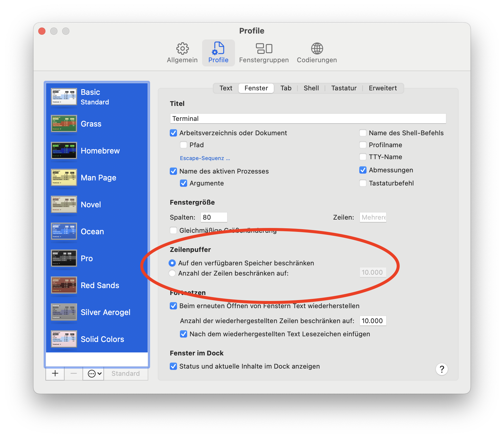Click the Ocean profile thumbnail
Image resolution: width=504 pixels, height=438 pixels.
64,231
